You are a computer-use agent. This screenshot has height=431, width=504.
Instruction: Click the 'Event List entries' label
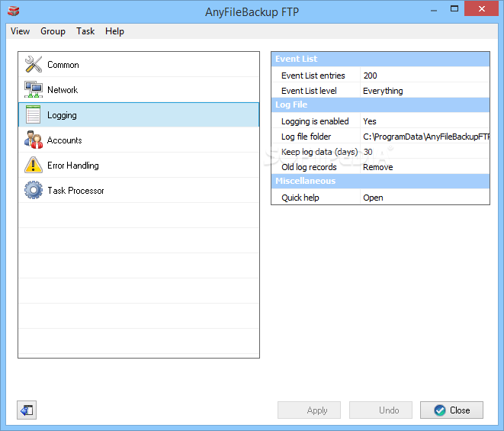click(x=313, y=76)
